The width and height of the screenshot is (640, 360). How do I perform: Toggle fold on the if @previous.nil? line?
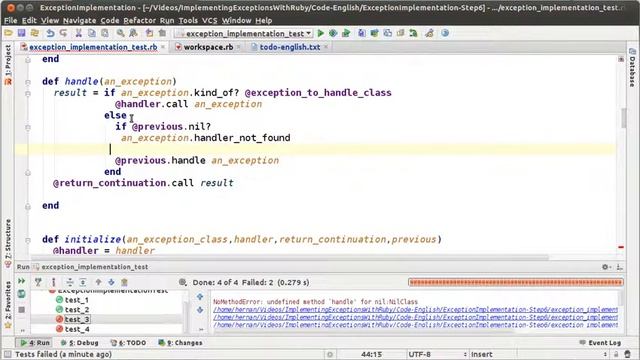coord(28,127)
